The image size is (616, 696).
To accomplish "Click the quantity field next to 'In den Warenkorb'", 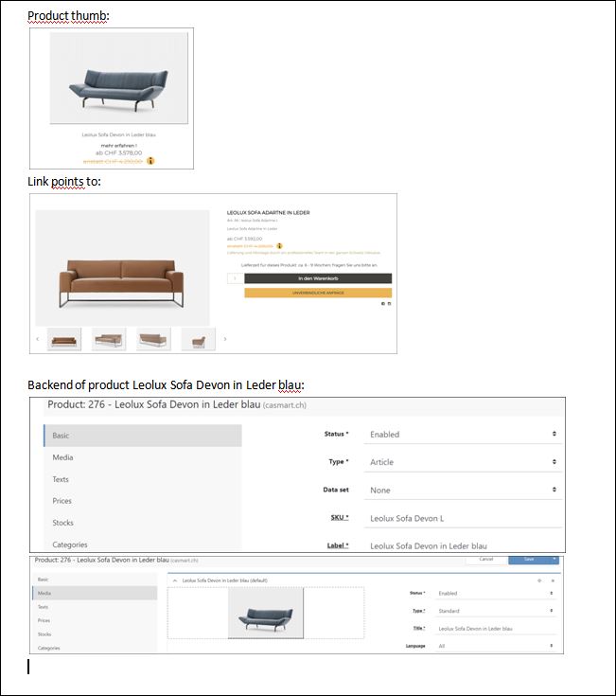I will click(x=235, y=278).
